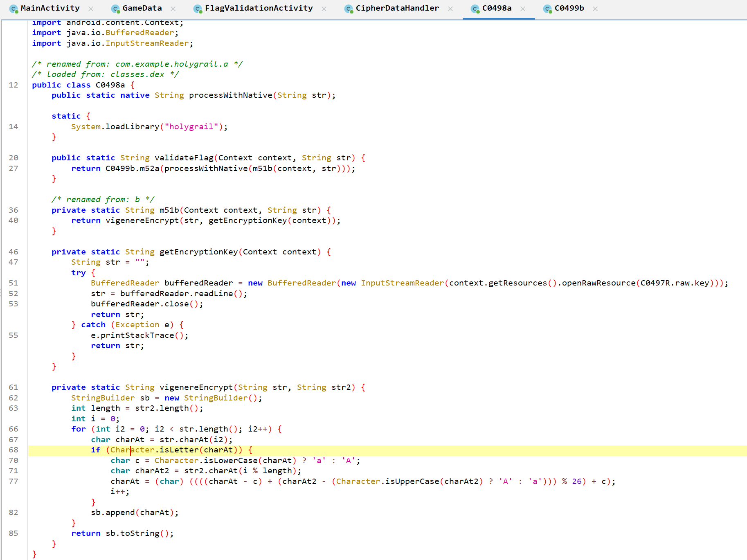This screenshot has width=747, height=560.
Task: Click line number 68 in the gutter
Action: point(13,450)
